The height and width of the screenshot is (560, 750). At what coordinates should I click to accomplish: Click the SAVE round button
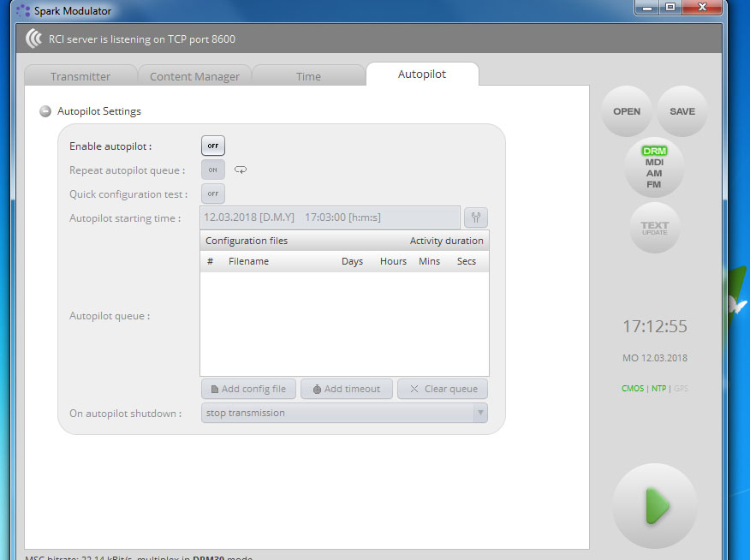682,111
